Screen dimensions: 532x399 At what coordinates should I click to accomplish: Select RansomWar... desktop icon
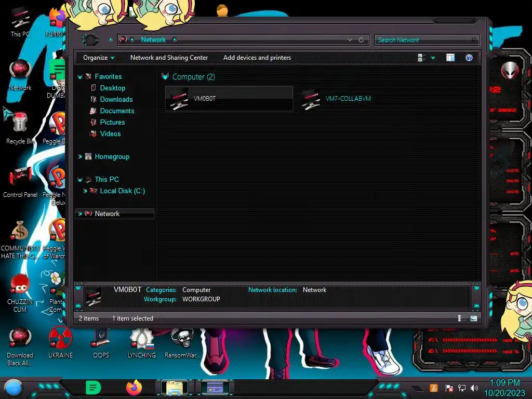coord(182,343)
